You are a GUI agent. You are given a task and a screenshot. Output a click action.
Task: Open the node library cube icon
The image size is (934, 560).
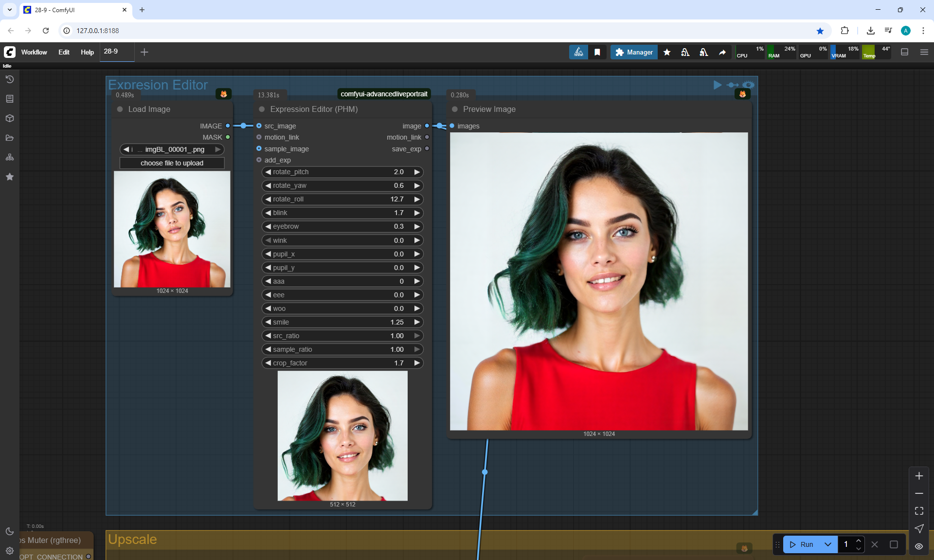[9, 118]
